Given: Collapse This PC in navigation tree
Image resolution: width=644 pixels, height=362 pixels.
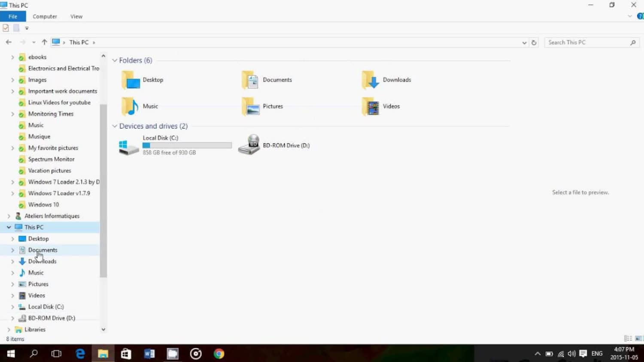Looking at the screenshot, I should coord(9,227).
